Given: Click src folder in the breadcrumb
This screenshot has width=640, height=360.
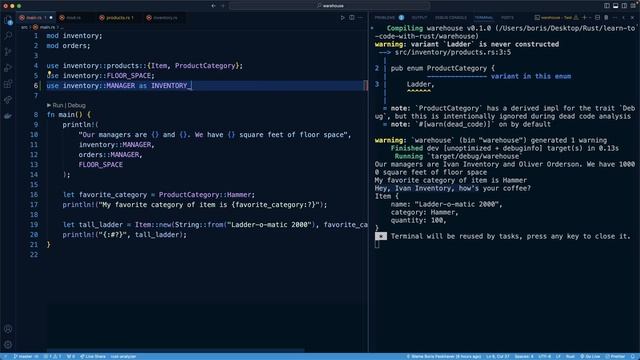Looking at the screenshot, I should pyautogui.click(x=24, y=27).
